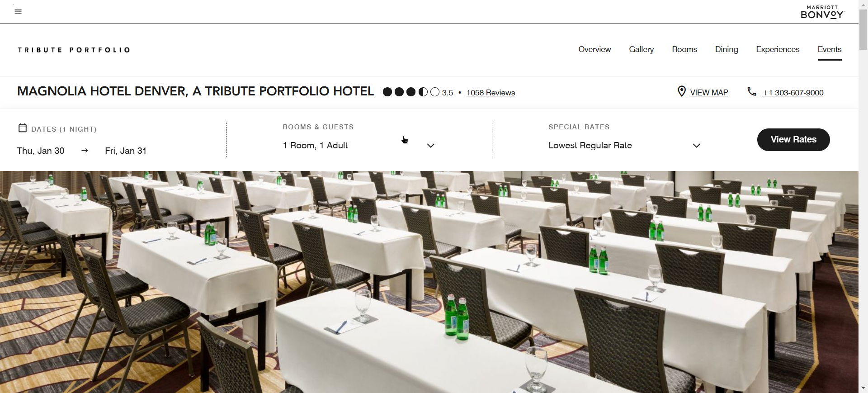
Task: Open the 1058 Reviews link
Action: point(491,93)
